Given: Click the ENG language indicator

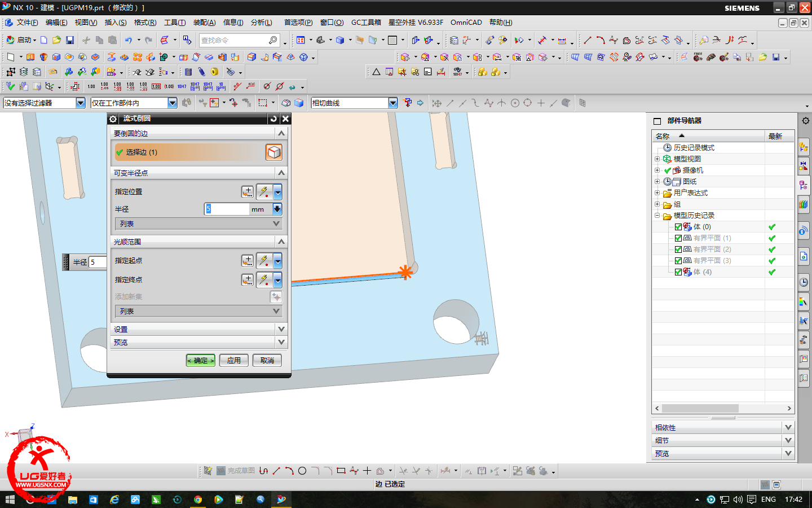Looking at the screenshot, I should pos(769,500).
